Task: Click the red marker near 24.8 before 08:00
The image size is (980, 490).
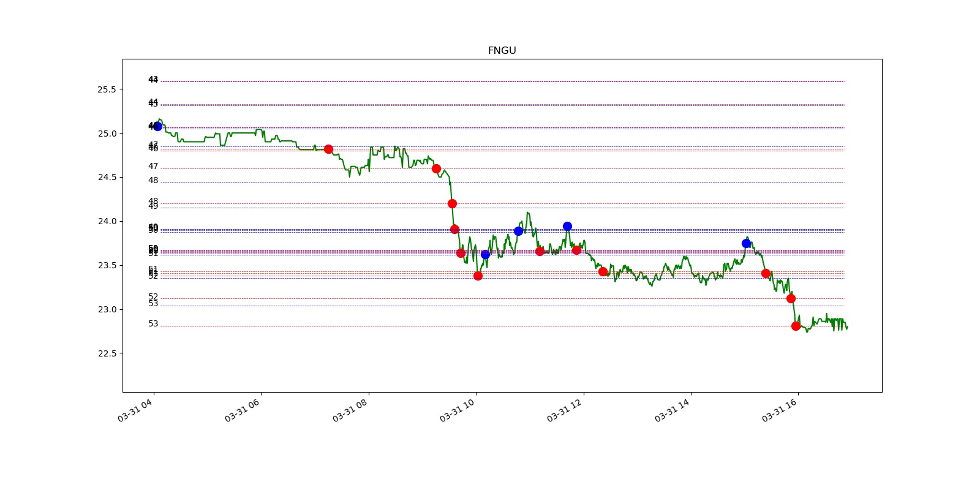Action: [x=328, y=149]
